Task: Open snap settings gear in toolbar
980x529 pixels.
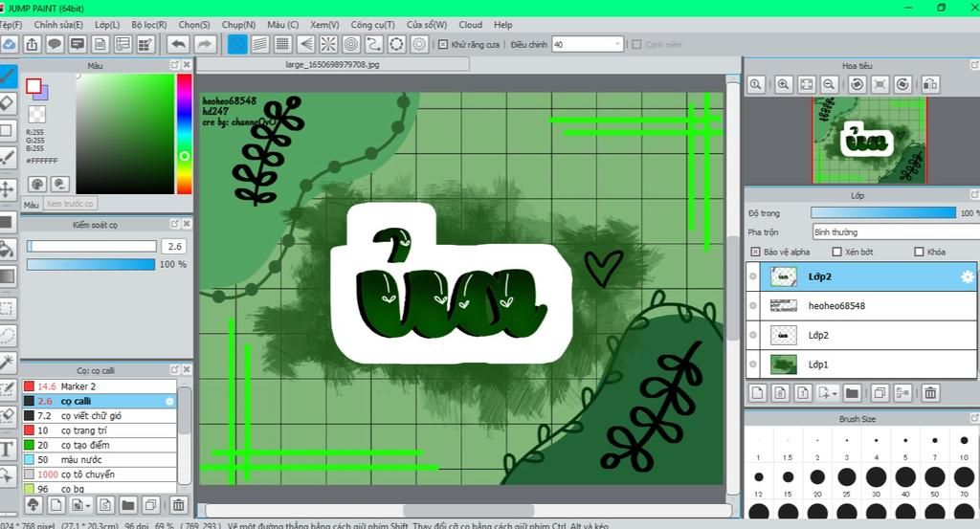Action: pos(419,44)
